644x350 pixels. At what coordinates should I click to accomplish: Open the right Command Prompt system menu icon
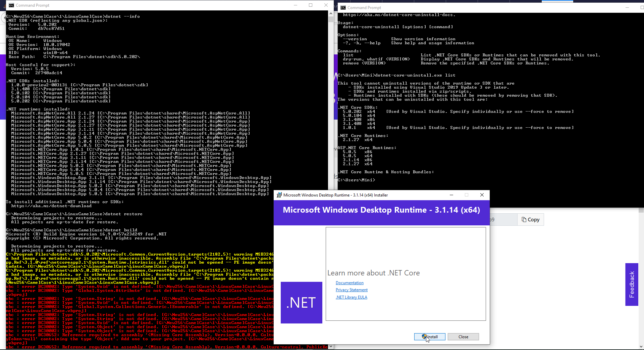pos(343,8)
